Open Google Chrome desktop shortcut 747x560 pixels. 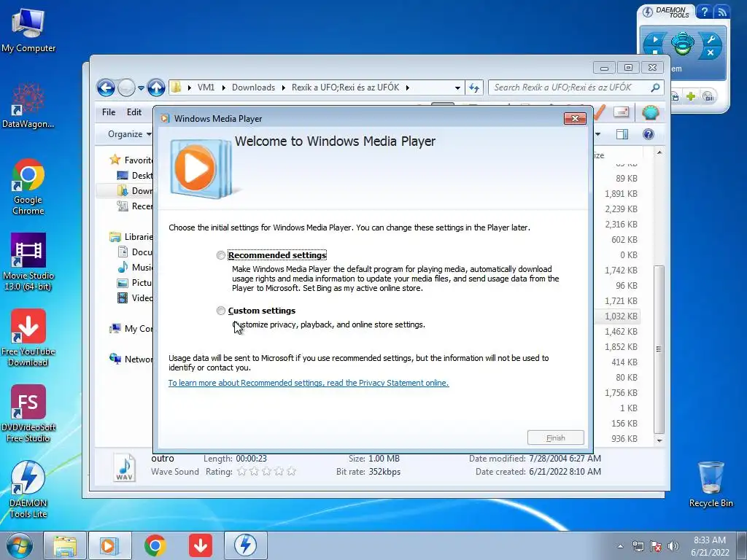tap(28, 186)
